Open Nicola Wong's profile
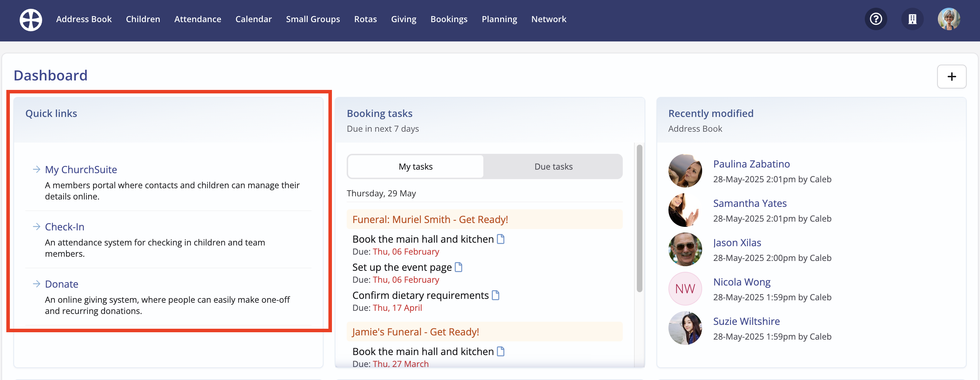 coord(741,282)
